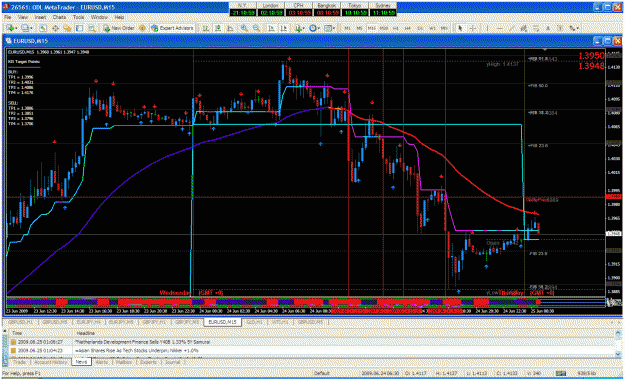Toggle the Navigator star-folder icon
Screen dimensions: 625x379
pyautogui.click(x=67, y=28)
